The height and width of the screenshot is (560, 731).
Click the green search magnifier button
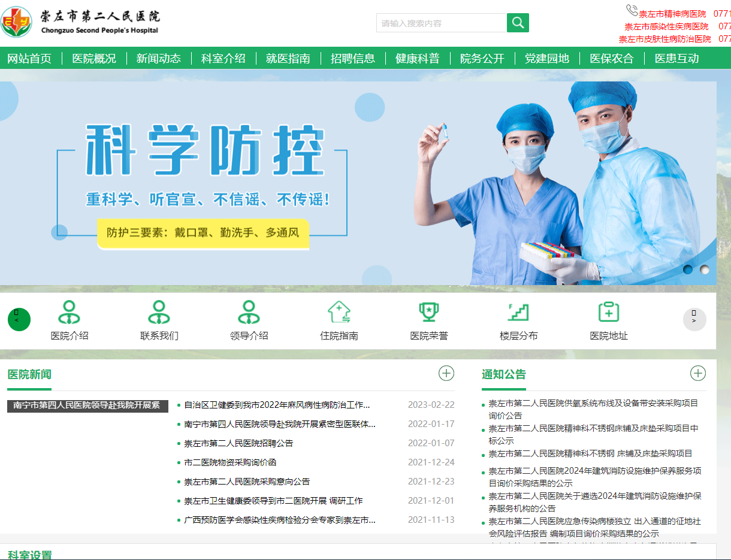[518, 23]
